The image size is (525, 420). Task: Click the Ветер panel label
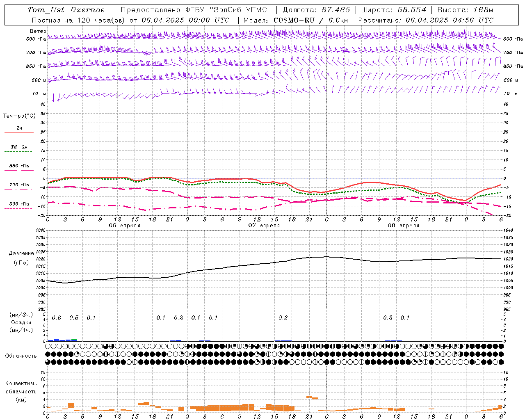(x=38, y=31)
